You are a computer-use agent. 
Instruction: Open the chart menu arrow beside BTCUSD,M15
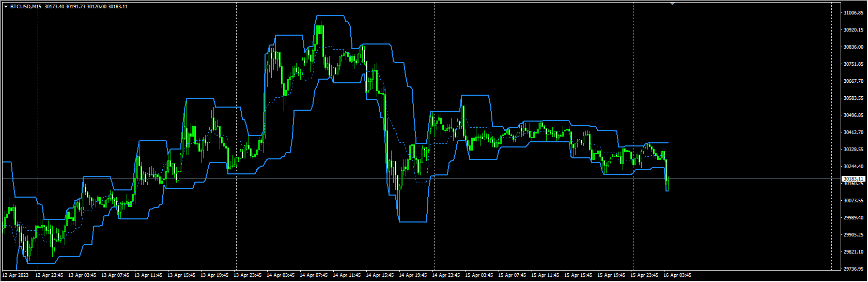point(6,7)
